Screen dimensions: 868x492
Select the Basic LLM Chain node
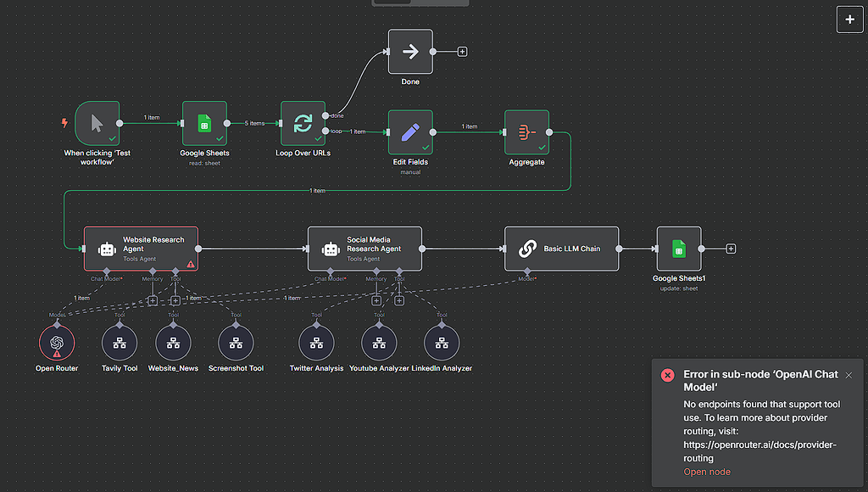click(x=561, y=249)
